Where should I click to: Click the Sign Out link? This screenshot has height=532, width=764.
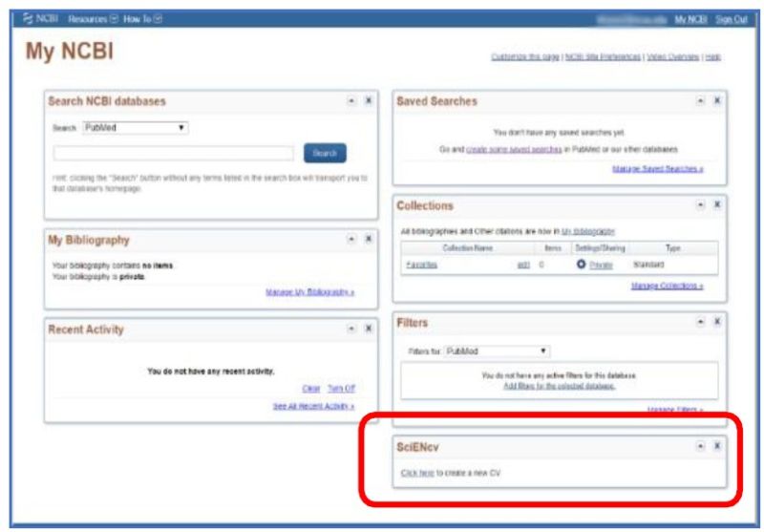pos(731,19)
